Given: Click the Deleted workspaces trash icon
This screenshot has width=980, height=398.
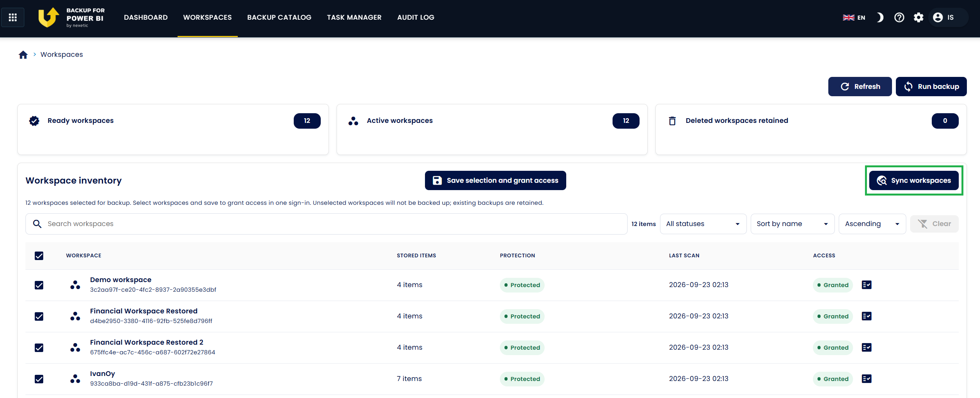Looking at the screenshot, I should [x=672, y=121].
